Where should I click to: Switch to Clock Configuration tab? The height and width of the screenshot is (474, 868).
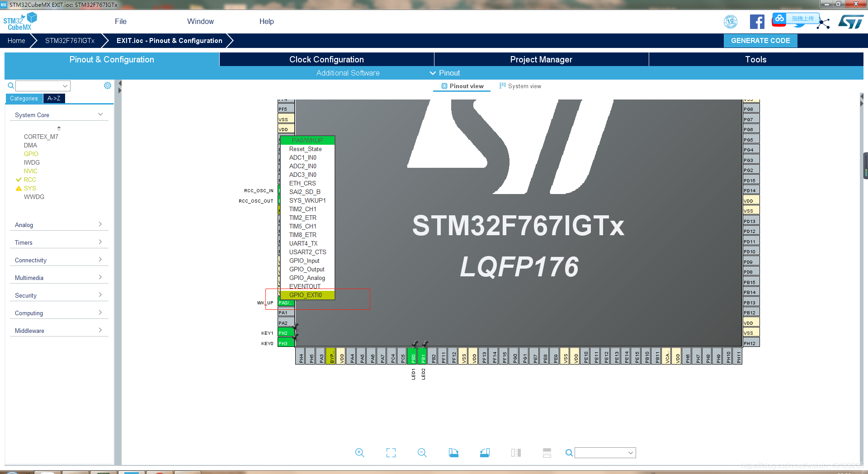326,59
